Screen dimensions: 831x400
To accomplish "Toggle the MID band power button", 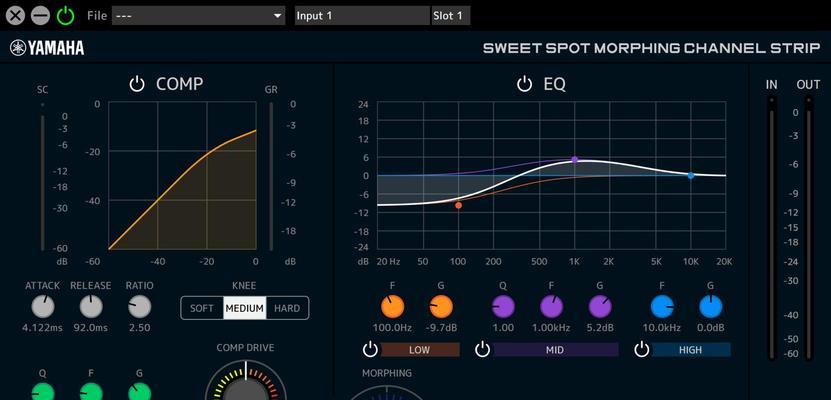I will 482,350.
